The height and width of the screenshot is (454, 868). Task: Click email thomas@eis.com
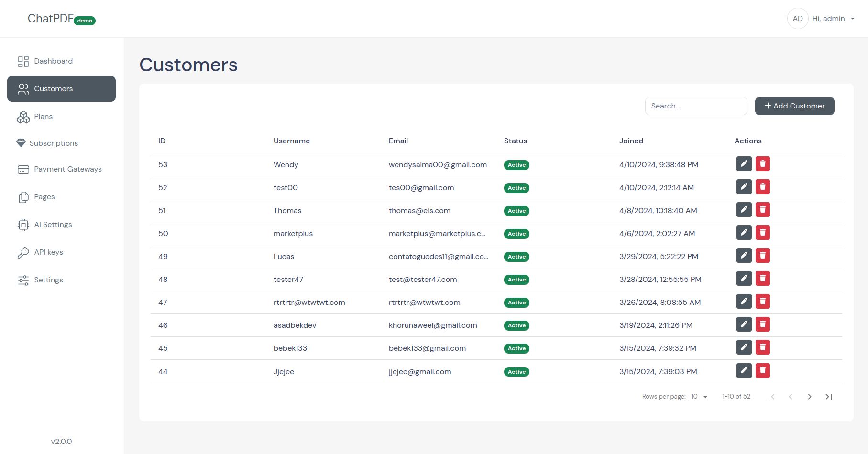pos(419,211)
